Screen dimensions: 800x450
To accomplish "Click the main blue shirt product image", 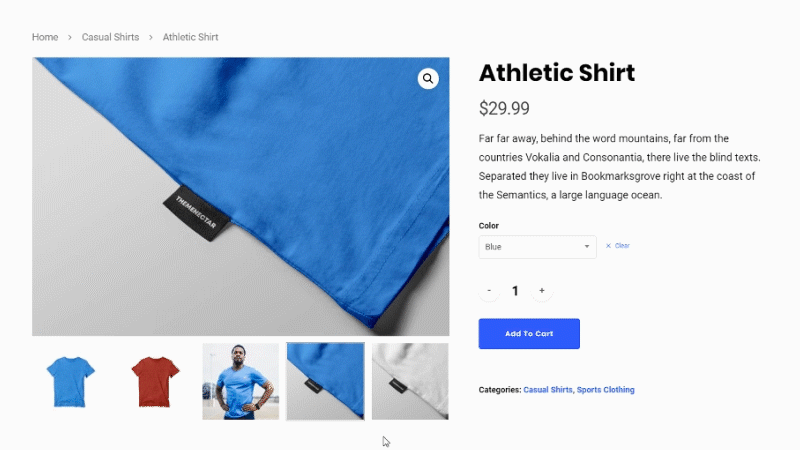I will click(241, 196).
